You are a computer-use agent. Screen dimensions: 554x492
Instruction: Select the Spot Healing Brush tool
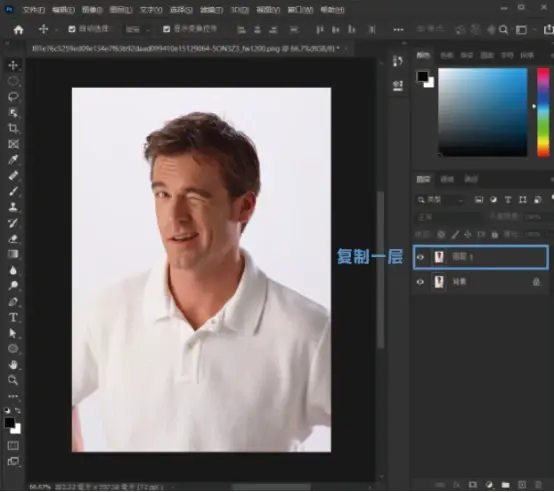[13, 175]
